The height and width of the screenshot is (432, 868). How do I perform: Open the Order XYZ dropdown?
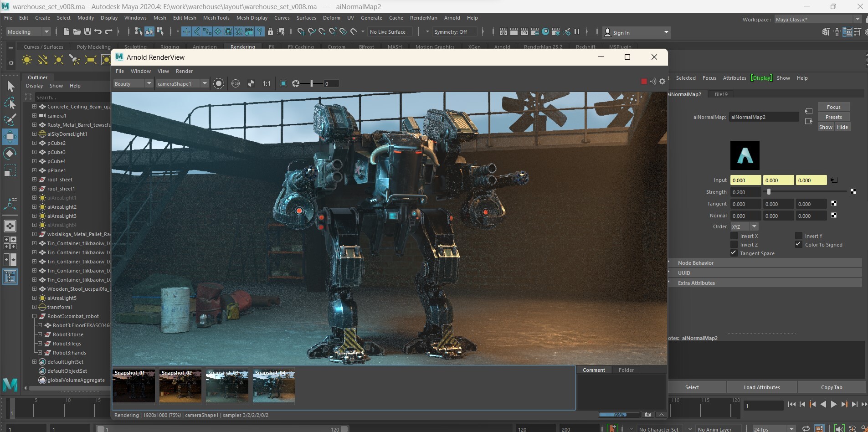click(745, 226)
